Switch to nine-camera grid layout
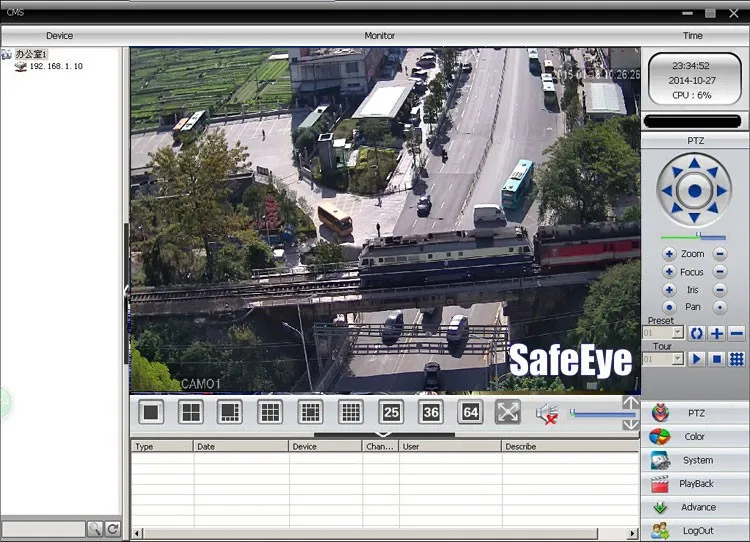This screenshot has width=750, height=542. pyautogui.click(x=270, y=412)
